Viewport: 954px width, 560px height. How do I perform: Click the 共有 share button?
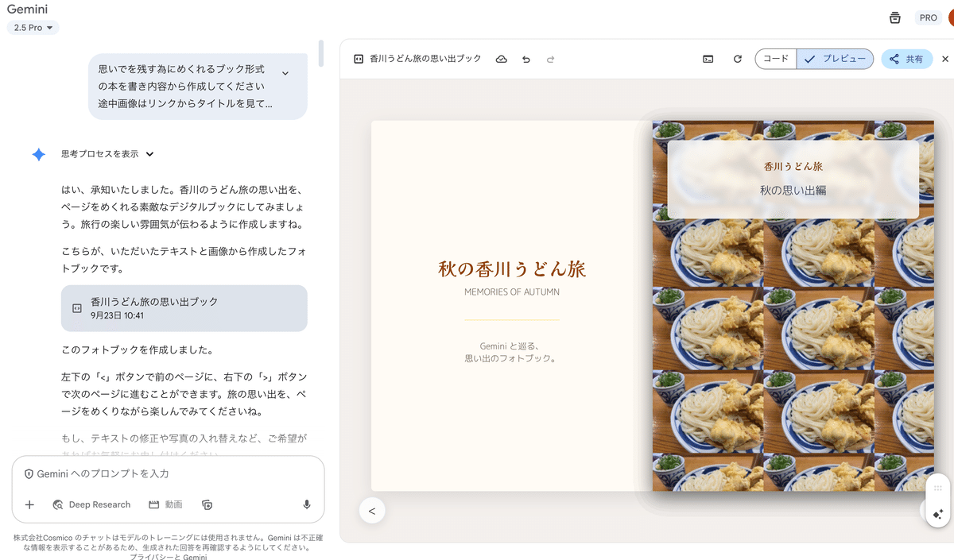[906, 60]
